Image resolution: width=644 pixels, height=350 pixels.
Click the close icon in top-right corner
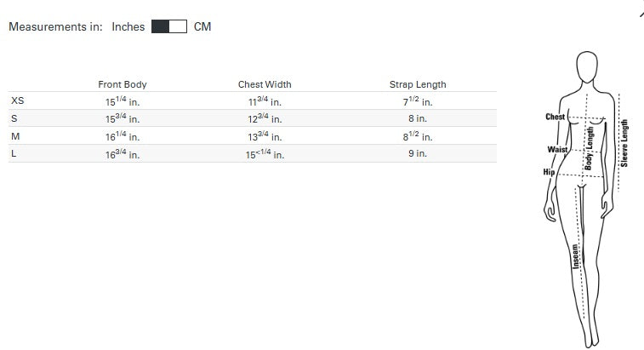(x=641, y=14)
